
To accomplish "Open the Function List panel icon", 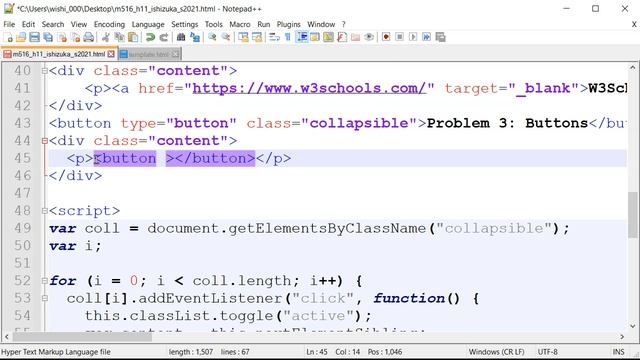I will [342, 38].
